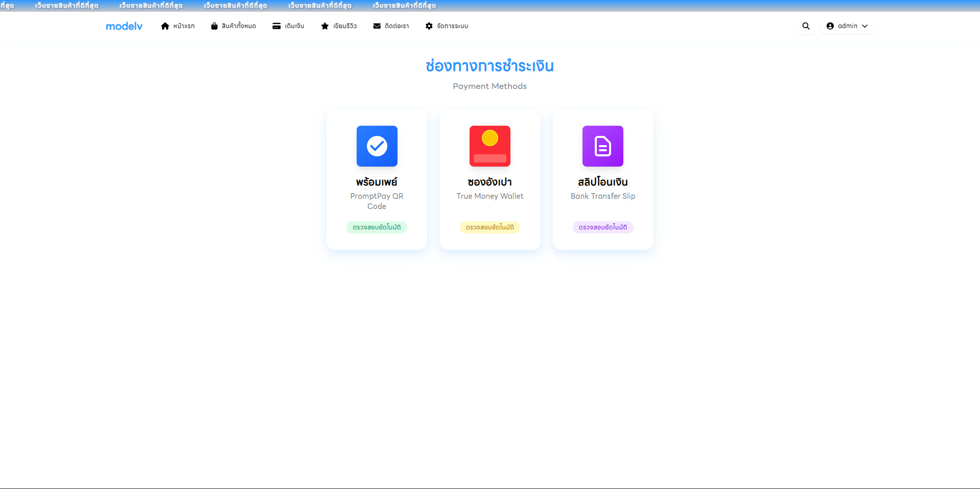Screen dimensions: 980x489
Task: Expand the admin account dropdown
Action: tap(847, 26)
